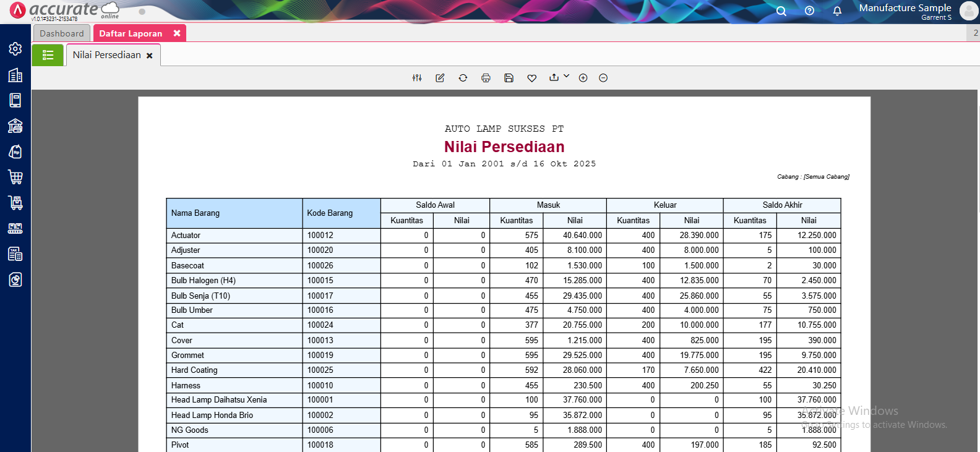The image size is (980, 452).
Task: Zoom in on the report preview
Action: click(583, 78)
